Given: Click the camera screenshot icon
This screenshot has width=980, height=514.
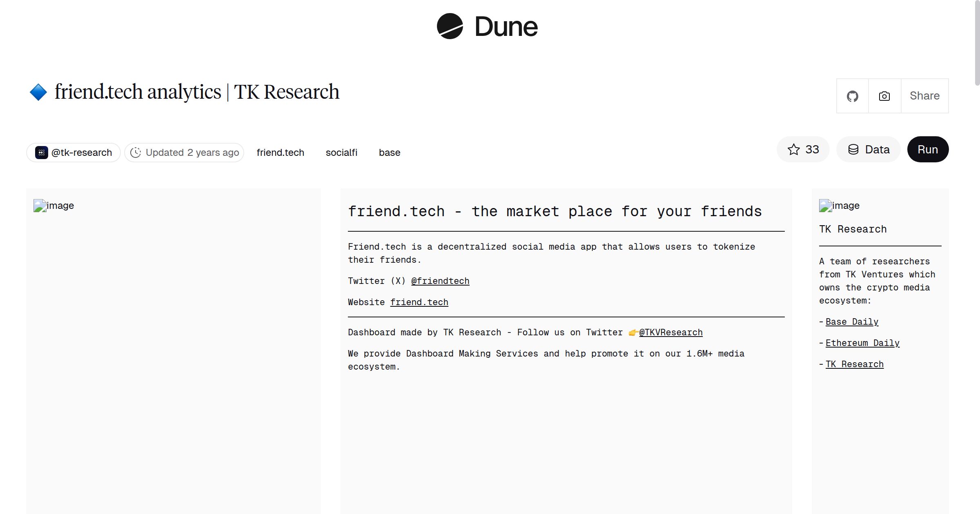Looking at the screenshot, I should pos(884,96).
